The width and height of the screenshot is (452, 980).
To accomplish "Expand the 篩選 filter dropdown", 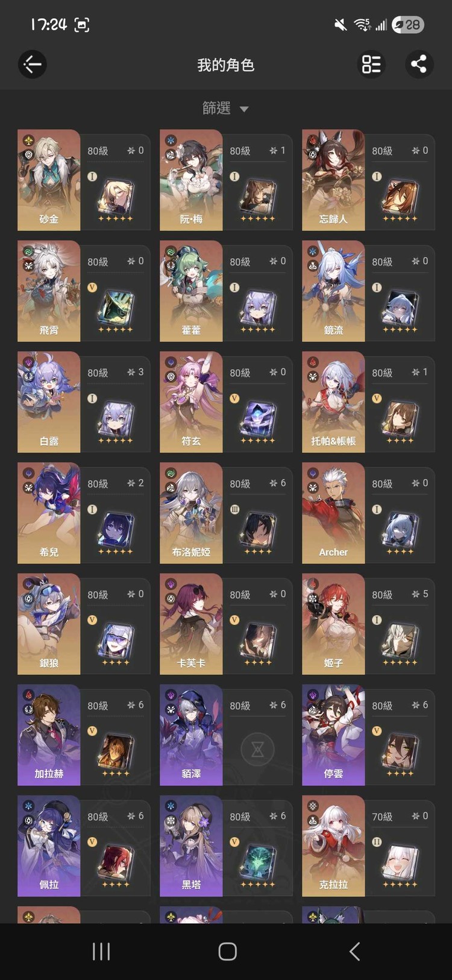I will 225,108.
